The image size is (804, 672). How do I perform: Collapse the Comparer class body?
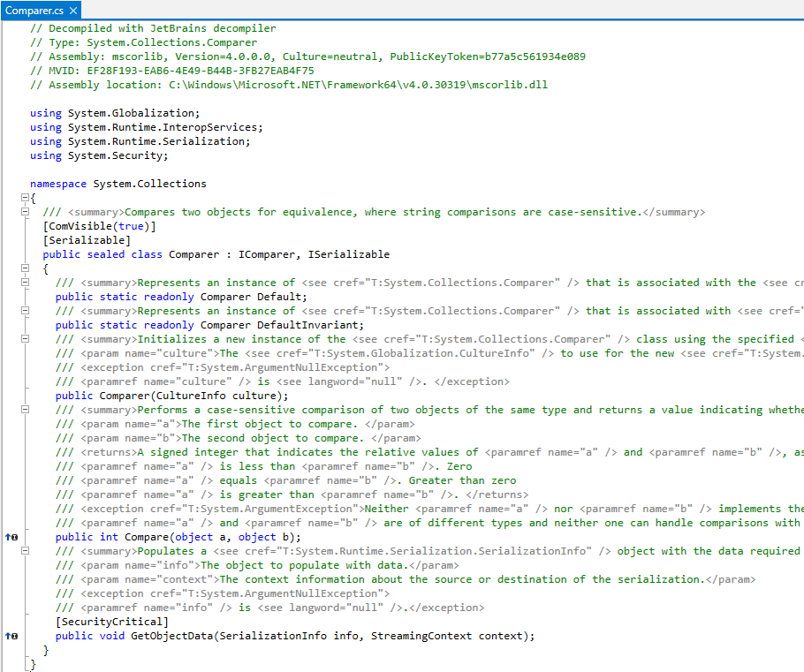[26, 268]
